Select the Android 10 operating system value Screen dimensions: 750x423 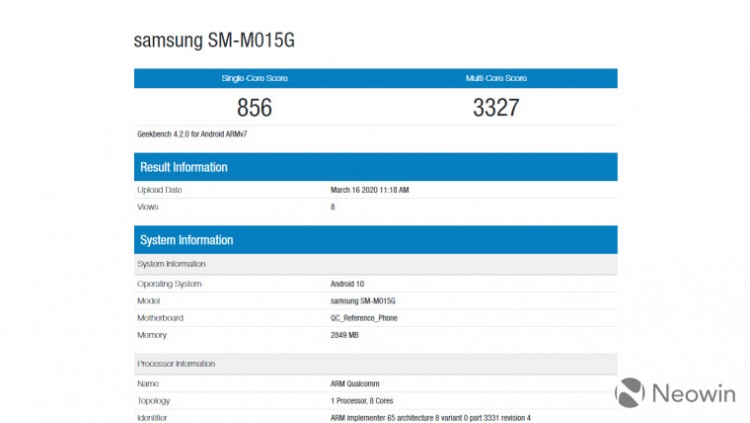pos(347,284)
